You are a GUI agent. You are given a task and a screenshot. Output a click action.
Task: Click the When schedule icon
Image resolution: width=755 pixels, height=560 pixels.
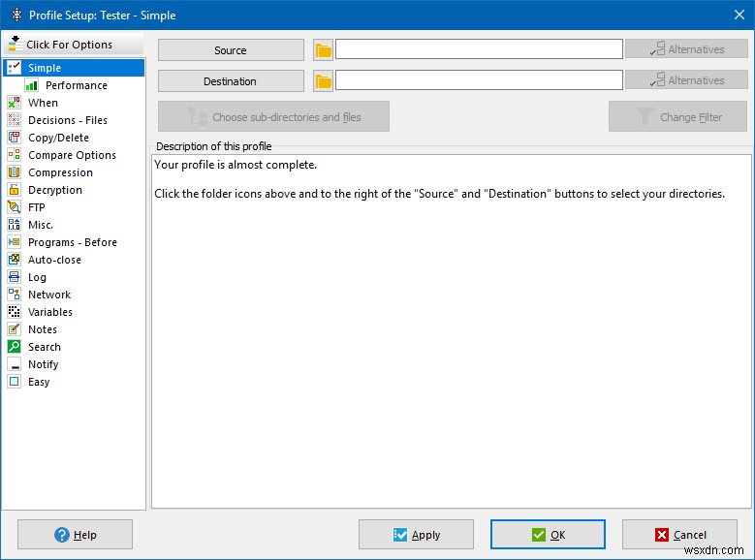14,103
